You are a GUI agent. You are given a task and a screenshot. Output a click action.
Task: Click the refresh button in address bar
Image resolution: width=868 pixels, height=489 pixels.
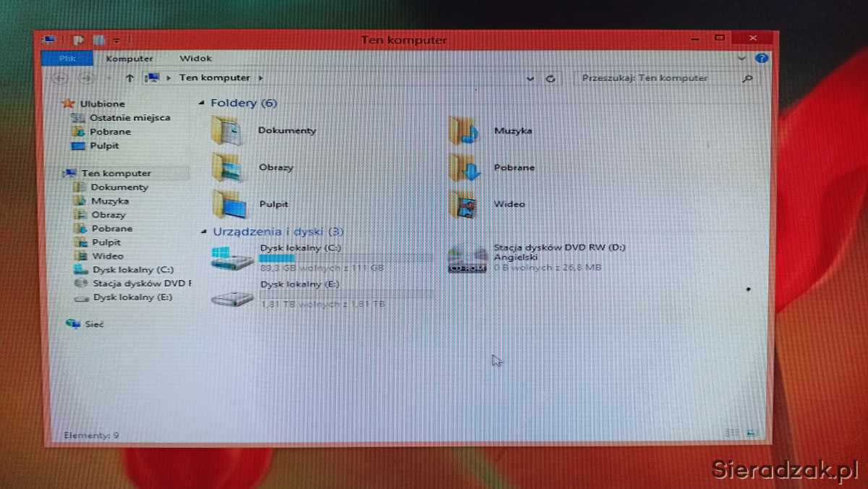(x=550, y=78)
